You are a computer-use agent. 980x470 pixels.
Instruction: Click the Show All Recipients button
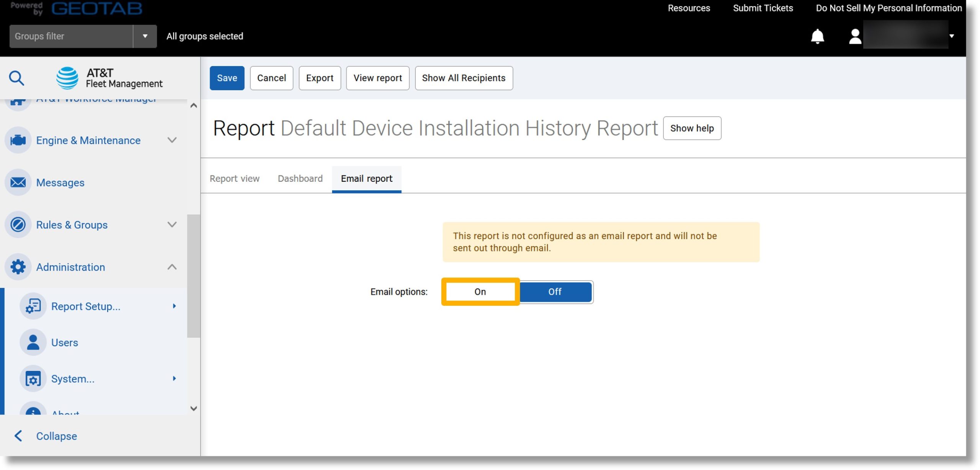coord(464,77)
